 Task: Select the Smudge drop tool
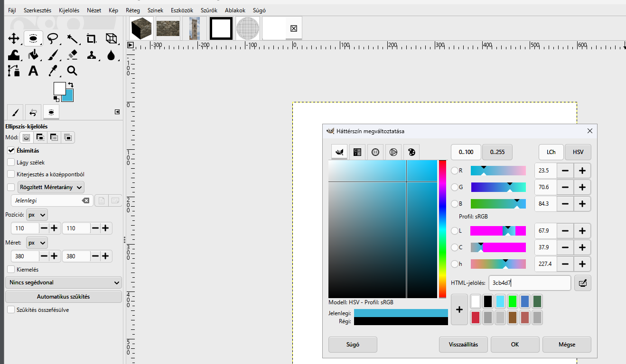pos(111,55)
